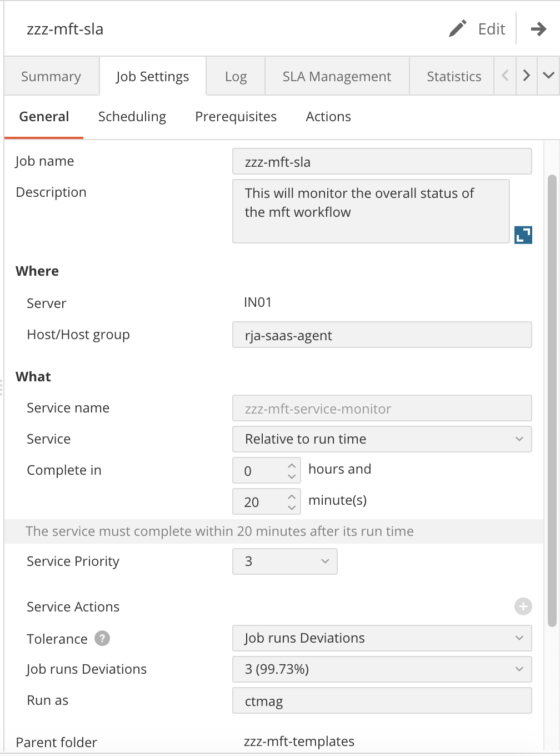The height and width of the screenshot is (756, 560).
Task: Open the SLA Management tab
Action: point(337,76)
